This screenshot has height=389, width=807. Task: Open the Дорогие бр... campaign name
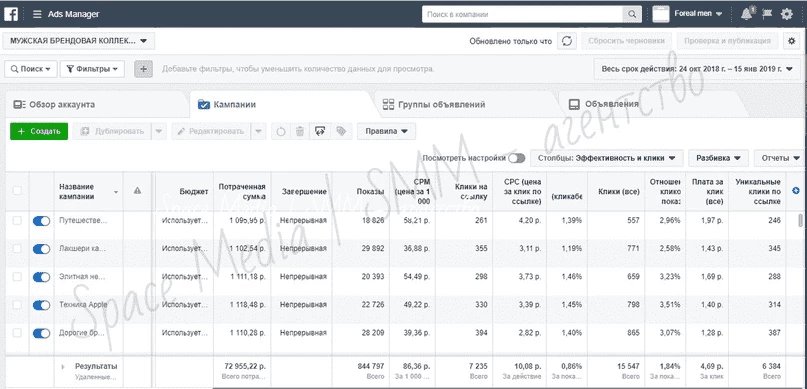[82, 333]
